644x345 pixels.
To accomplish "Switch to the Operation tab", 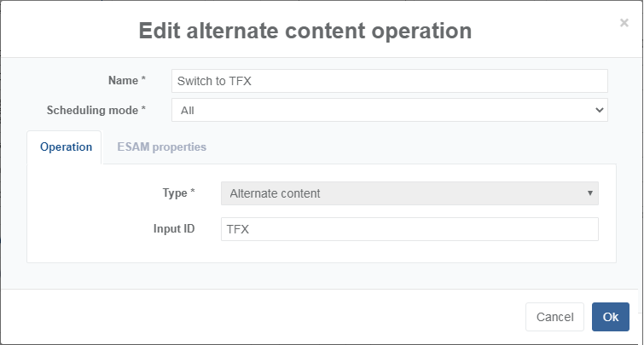I will [66, 147].
